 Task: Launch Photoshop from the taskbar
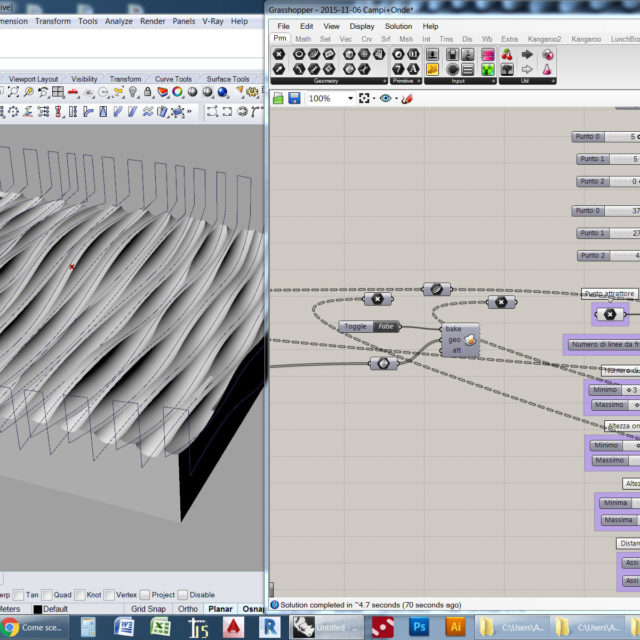[x=420, y=626]
